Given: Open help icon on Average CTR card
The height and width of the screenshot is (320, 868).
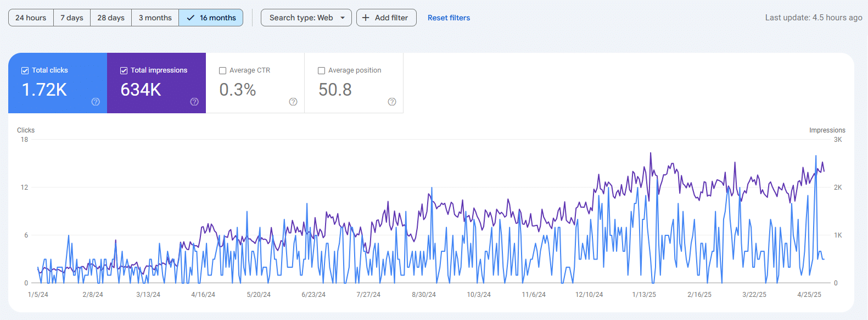Looking at the screenshot, I should [293, 102].
